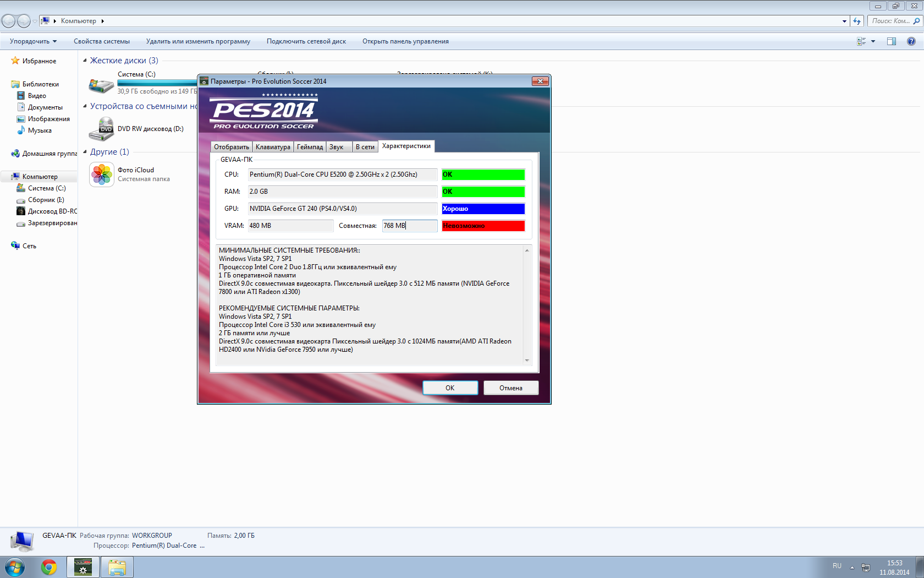Select Компьютер in the navigation pane
This screenshot has height=578, width=924.
[40, 177]
